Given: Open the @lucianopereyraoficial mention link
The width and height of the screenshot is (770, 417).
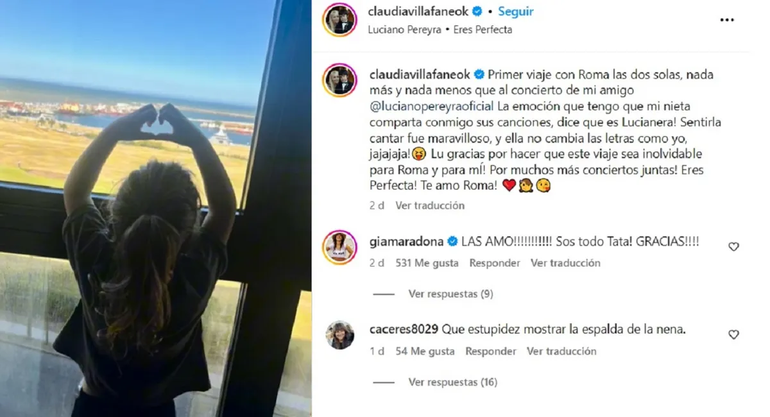Looking at the screenshot, I should 432,106.
